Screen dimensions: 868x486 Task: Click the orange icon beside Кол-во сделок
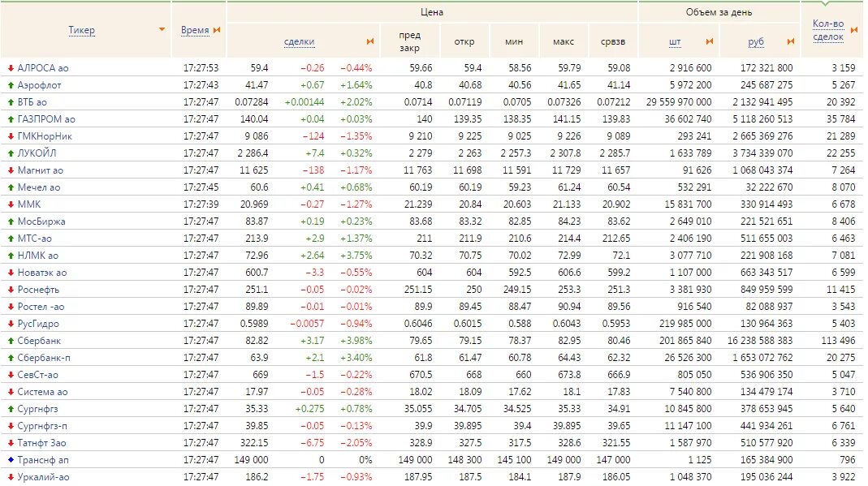coord(853,30)
